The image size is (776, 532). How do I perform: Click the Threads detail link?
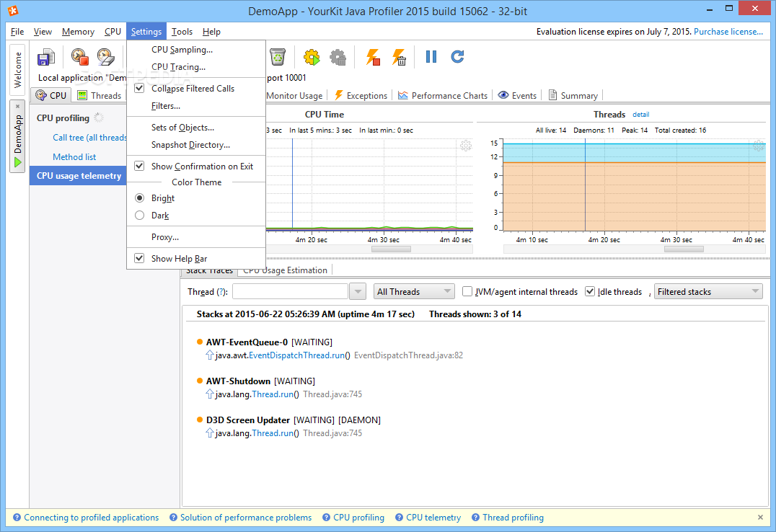(x=640, y=115)
